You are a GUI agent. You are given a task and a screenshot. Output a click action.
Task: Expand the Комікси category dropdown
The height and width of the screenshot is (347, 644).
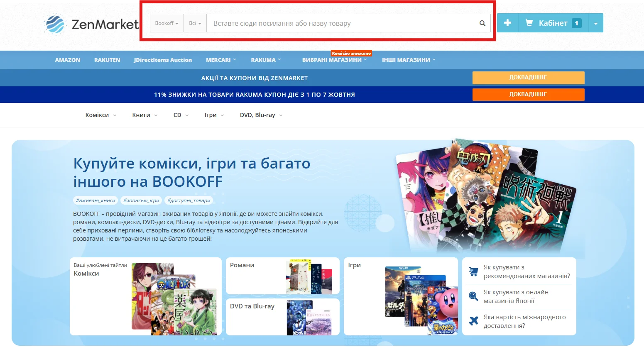[x=101, y=115]
